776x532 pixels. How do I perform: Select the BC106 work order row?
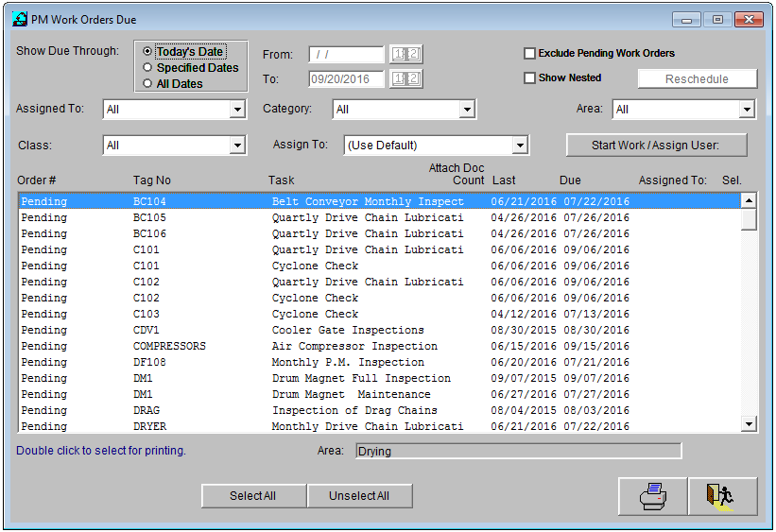(380, 233)
